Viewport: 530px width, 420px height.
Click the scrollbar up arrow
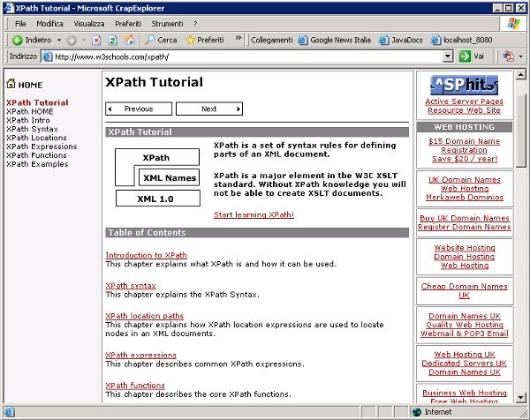pyautogui.click(x=521, y=74)
